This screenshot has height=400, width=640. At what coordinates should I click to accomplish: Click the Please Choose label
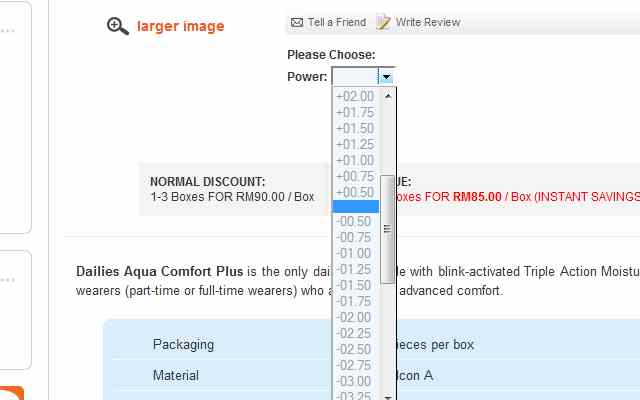click(x=331, y=55)
